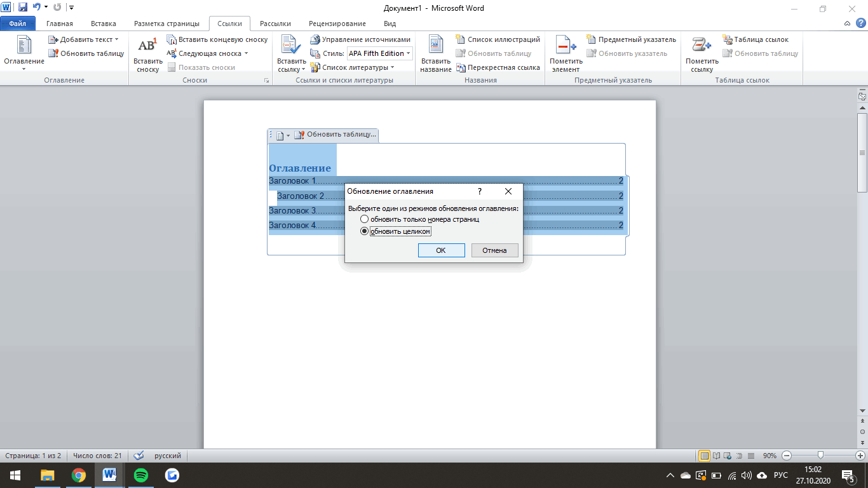
Task: Select 'обновить только номера страниц' option
Action: (364, 219)
